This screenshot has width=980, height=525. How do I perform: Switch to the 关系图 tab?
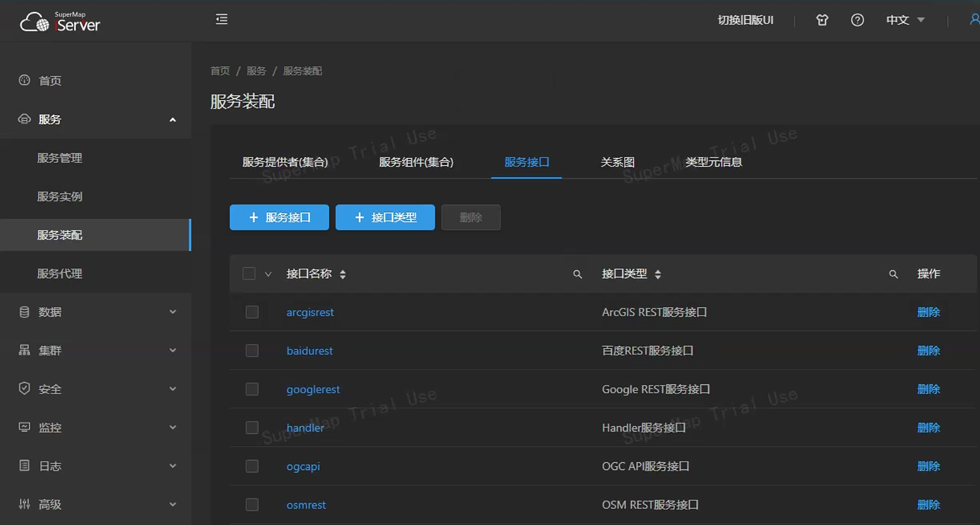(x=618, y=162)
